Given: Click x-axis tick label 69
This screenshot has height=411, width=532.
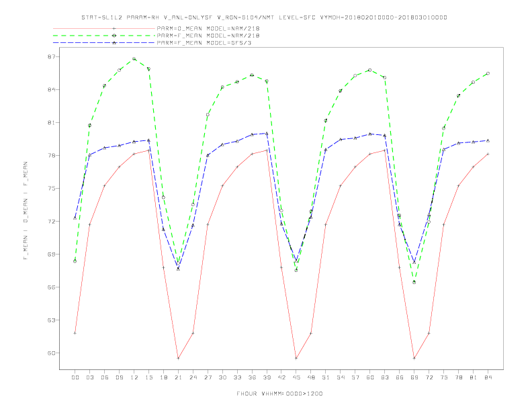Looking at the screenshot, I should pos(414,377).
